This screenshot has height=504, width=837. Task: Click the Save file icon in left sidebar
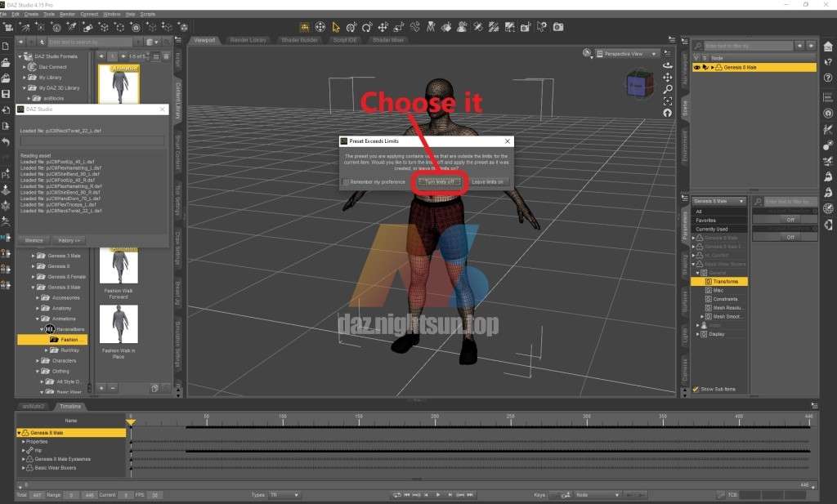tap(6, 94)
